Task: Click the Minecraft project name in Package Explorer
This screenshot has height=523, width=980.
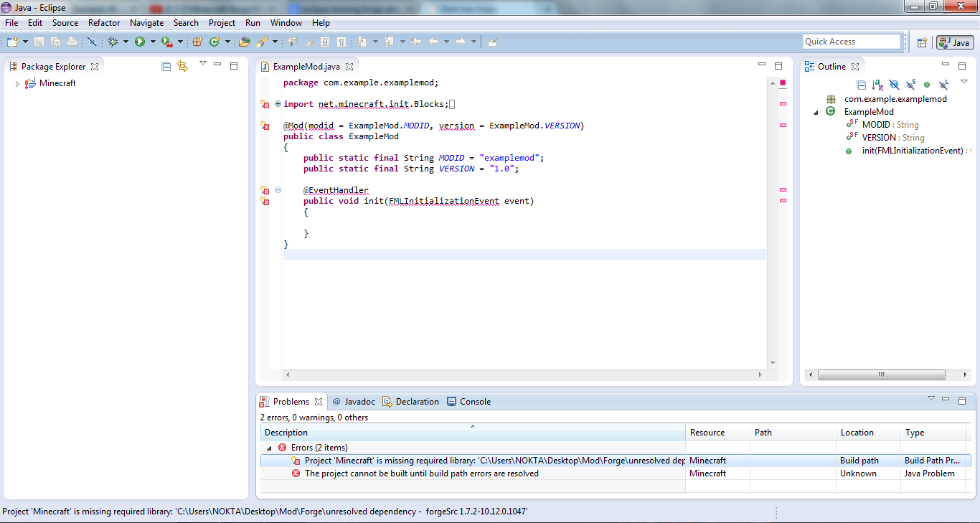Action: 57,83
